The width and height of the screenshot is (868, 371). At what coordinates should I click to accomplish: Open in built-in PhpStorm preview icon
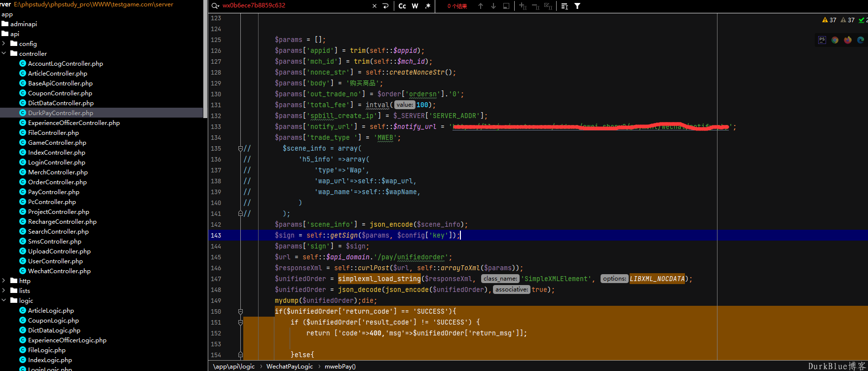822,40
